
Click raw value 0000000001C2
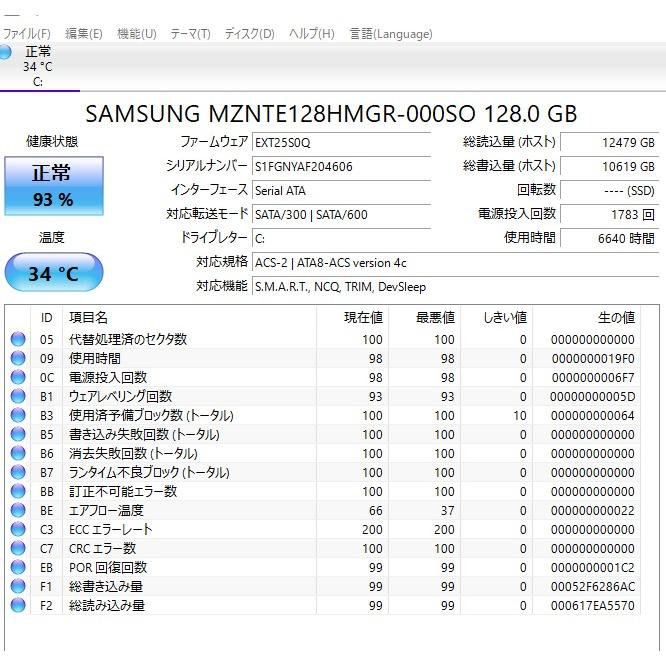tap(593, 568)
